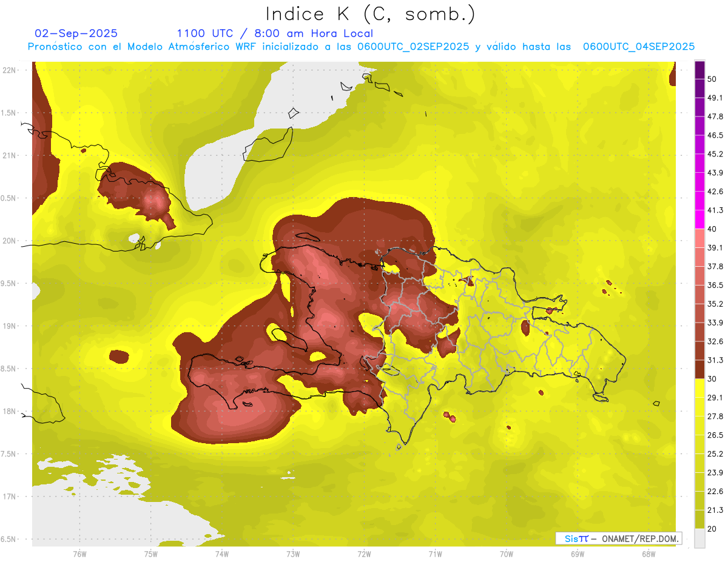Image resolution: width=728 pixels, height=562 pixels.
Task: Click the colorbar value '21.3'
Action: tap(715, 510)
